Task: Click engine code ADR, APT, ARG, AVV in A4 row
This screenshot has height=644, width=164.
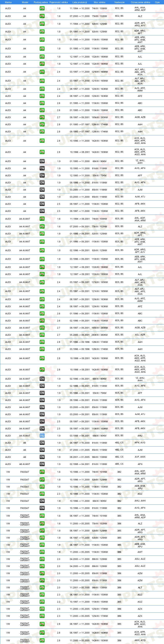Action: point(140,24)
